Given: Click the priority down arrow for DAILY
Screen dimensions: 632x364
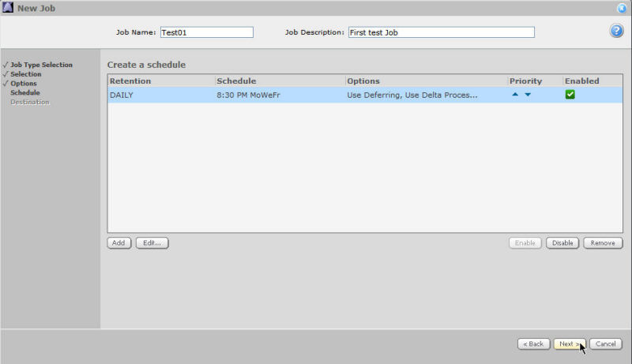Looking at the screenshot, I should (x=528, y=95).
